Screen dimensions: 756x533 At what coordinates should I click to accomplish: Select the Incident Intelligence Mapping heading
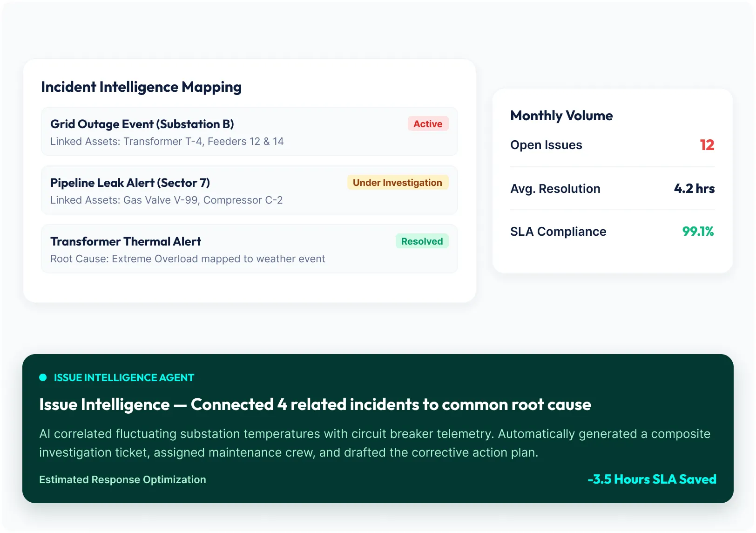pos(141,87)
